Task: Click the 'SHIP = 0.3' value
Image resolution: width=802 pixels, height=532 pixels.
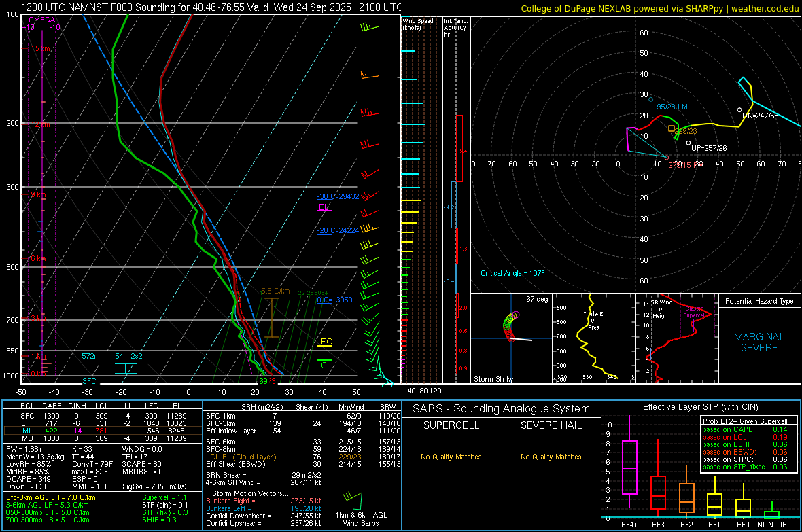Action: [x=159, y=520]
